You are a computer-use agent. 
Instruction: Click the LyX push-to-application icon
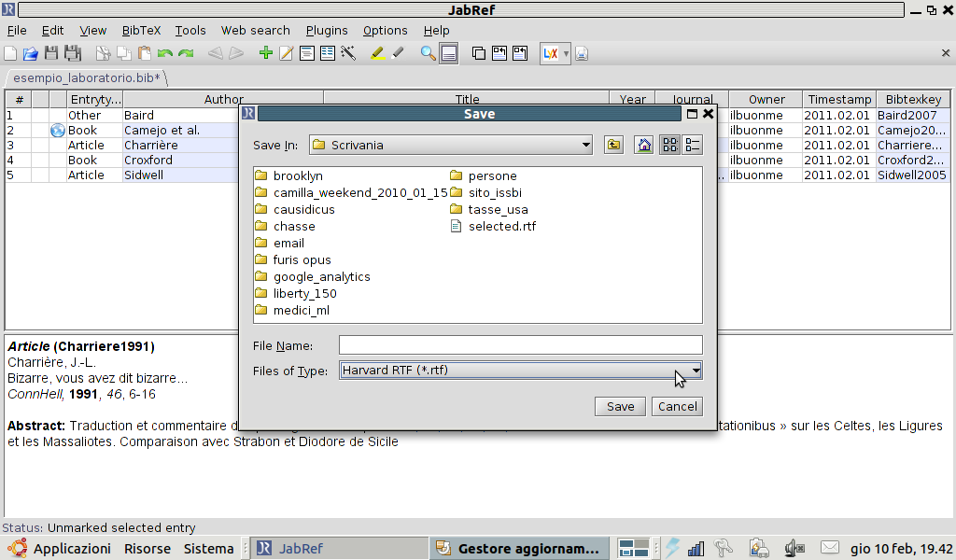[x=551, y=53]
